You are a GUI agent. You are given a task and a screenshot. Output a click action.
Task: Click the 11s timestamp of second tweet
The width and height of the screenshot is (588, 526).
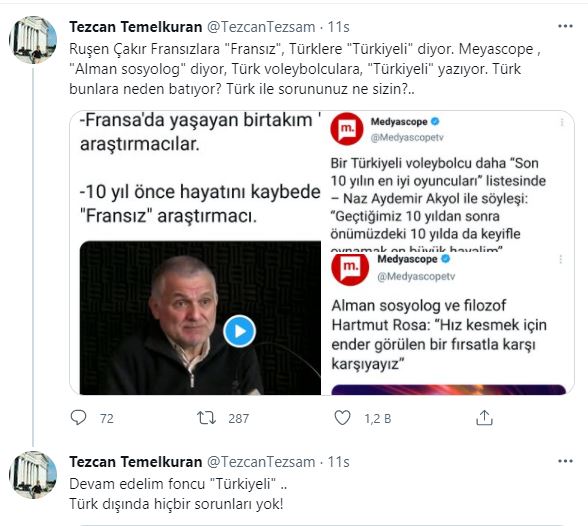pyautogui.click(x=339, y=462)
